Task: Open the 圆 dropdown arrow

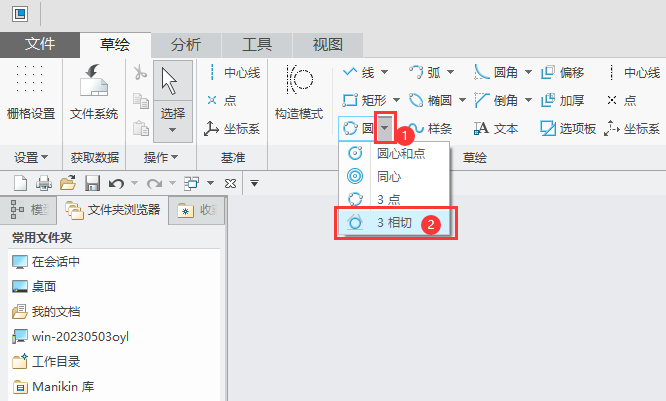Action: [385, 128]
